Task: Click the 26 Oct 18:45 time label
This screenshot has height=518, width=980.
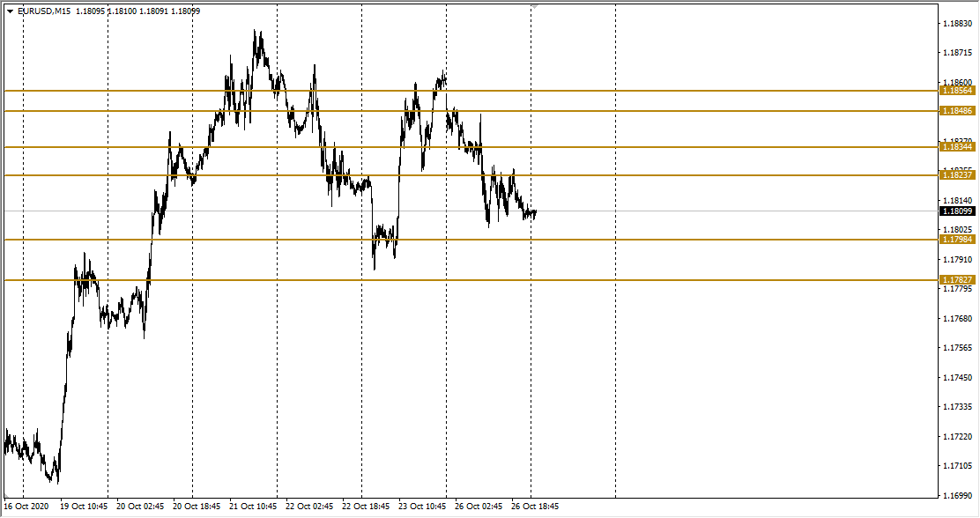Action: pos(535,507)
